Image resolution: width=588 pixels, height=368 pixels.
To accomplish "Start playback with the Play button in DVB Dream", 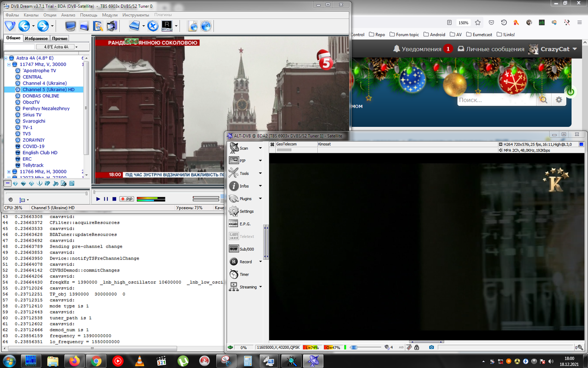I will click(x=98, y=199).
